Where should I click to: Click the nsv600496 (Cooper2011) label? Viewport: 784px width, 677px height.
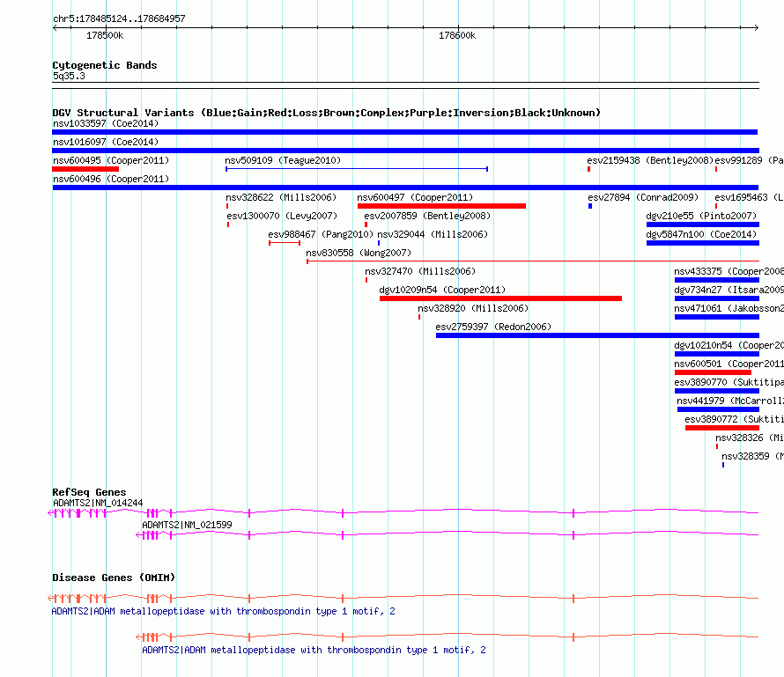pos(111,179)
